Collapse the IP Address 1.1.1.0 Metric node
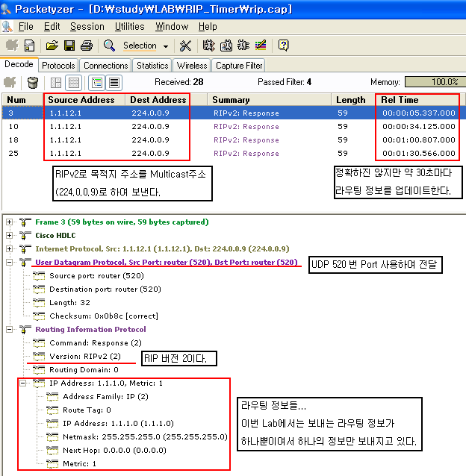This screenshot has height=476, width=466. [x=23, y=383]
